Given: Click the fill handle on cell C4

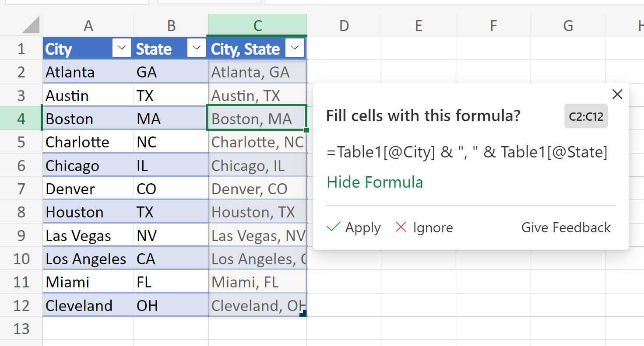Looking at the screenshot, I should click(x=306, y=130).
